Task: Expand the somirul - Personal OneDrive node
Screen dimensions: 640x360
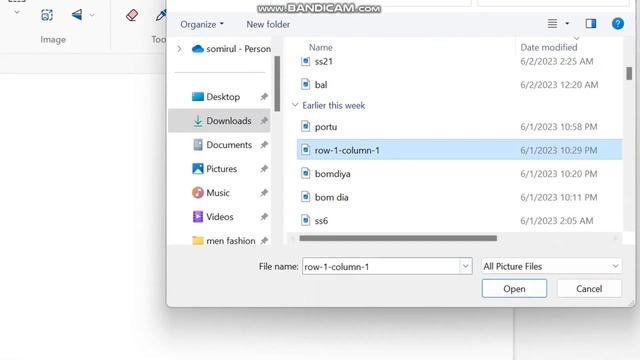Action: pos(179,49)
